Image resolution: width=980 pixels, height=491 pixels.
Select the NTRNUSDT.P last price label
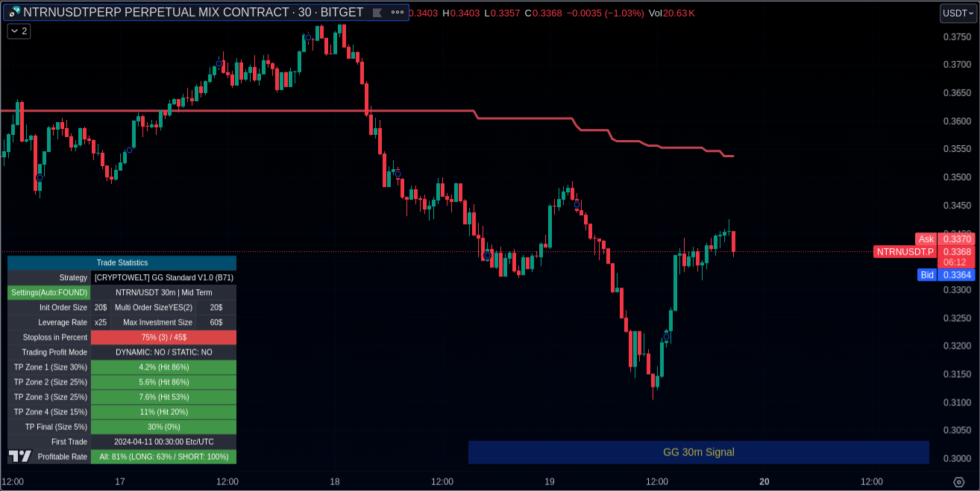pos(904,252)
